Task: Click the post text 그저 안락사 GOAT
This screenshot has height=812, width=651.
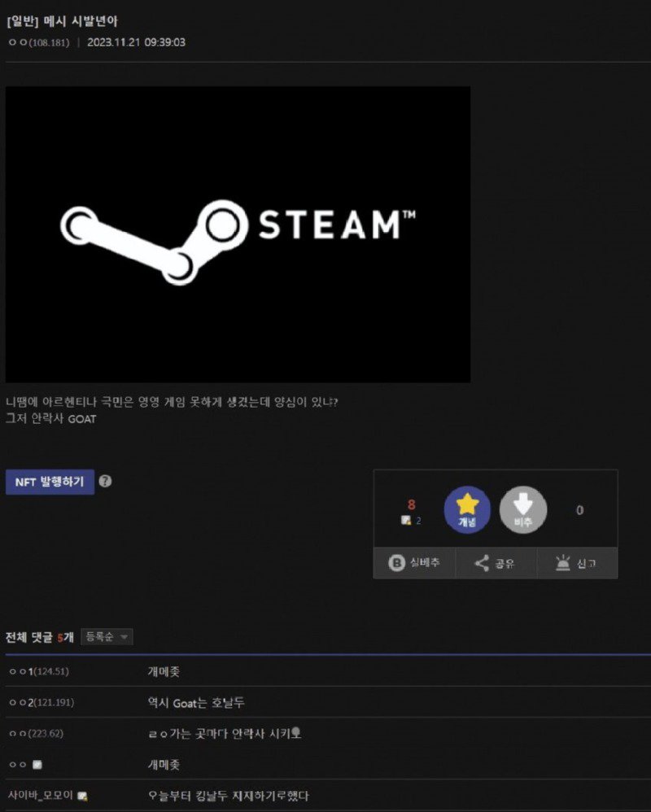Action: pos(50,418)
